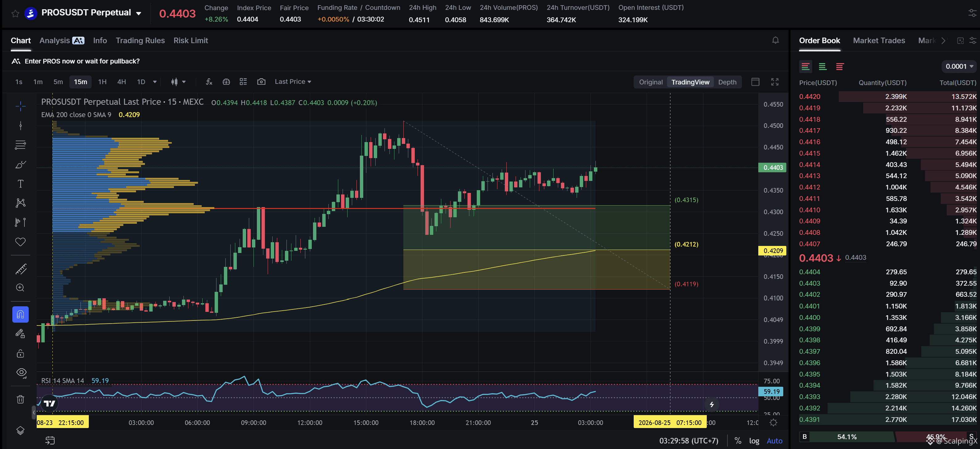Open the object tree layers icon

click(x=21, y=431)
